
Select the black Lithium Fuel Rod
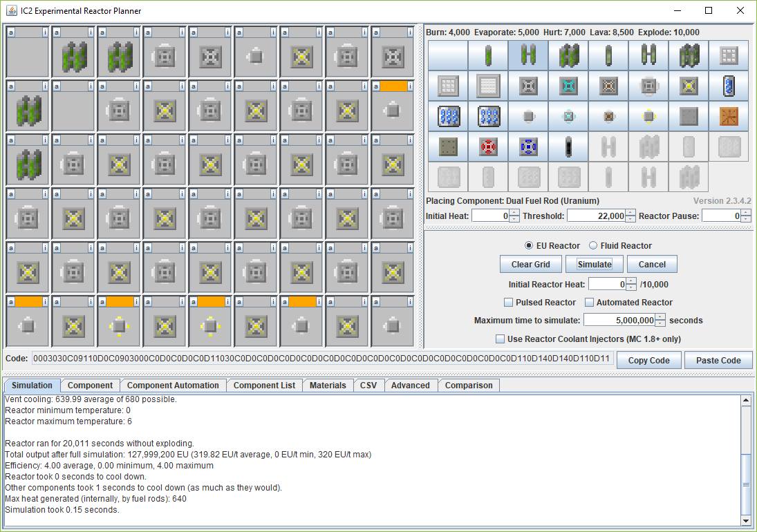coord(569,146)
